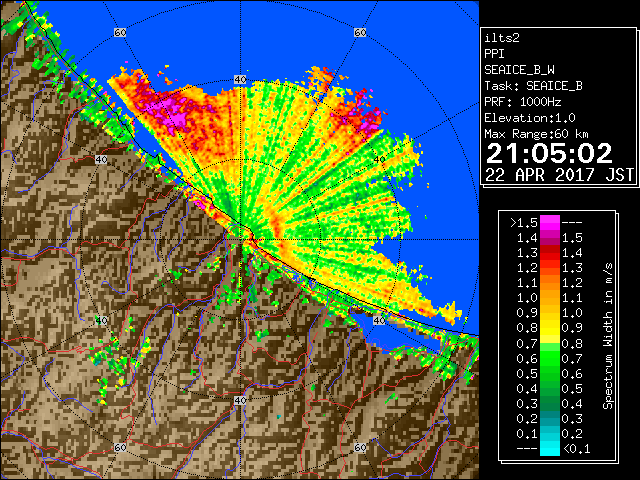Click the 40 ring label over the eastern echoes
640x480 pixels.
click(379, 160)
